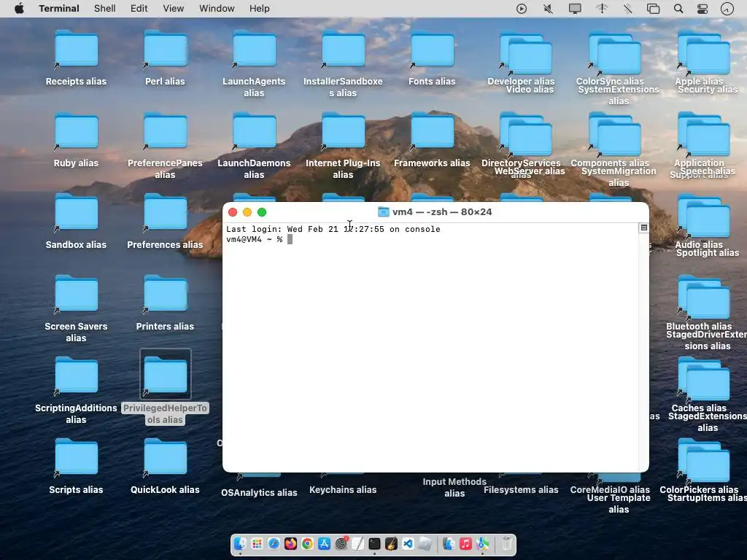
Task: Select the Fonts alias folder
Action: click(x=433, y=50)
